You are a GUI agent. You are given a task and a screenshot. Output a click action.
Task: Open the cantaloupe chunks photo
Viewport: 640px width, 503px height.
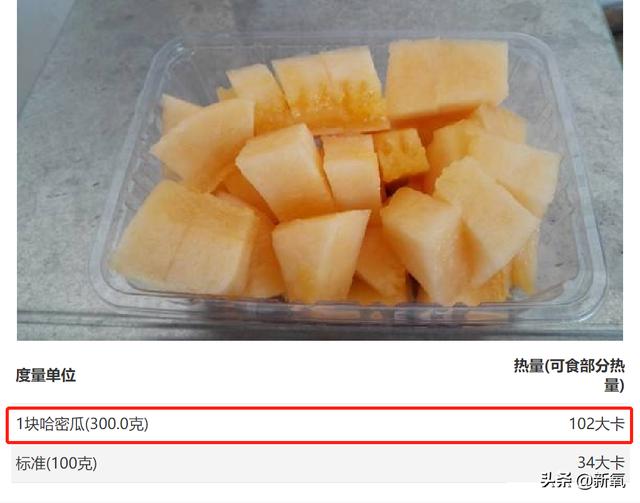tap(320, 170)
